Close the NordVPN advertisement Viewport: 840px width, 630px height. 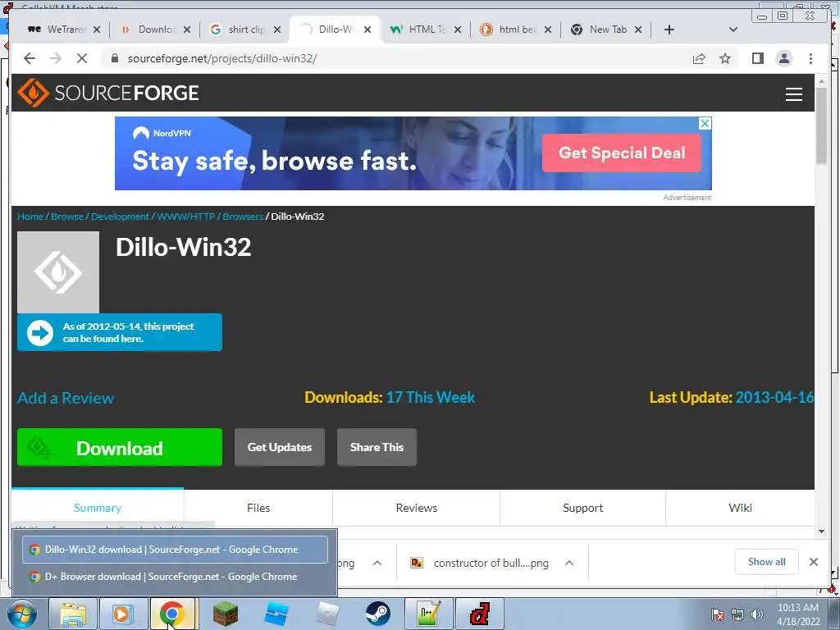(x=705, y=123)
